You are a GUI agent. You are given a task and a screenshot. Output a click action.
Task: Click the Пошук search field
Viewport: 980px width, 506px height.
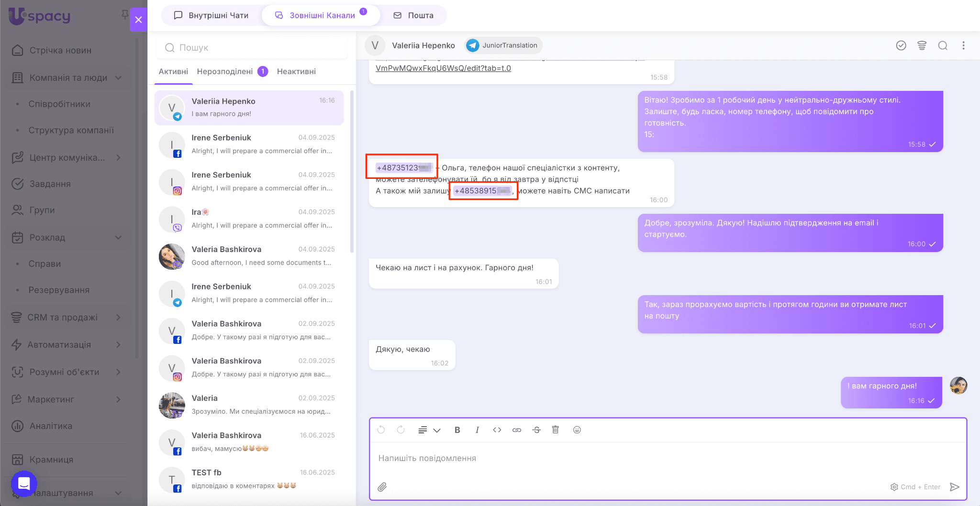click(x=252, y=47)
